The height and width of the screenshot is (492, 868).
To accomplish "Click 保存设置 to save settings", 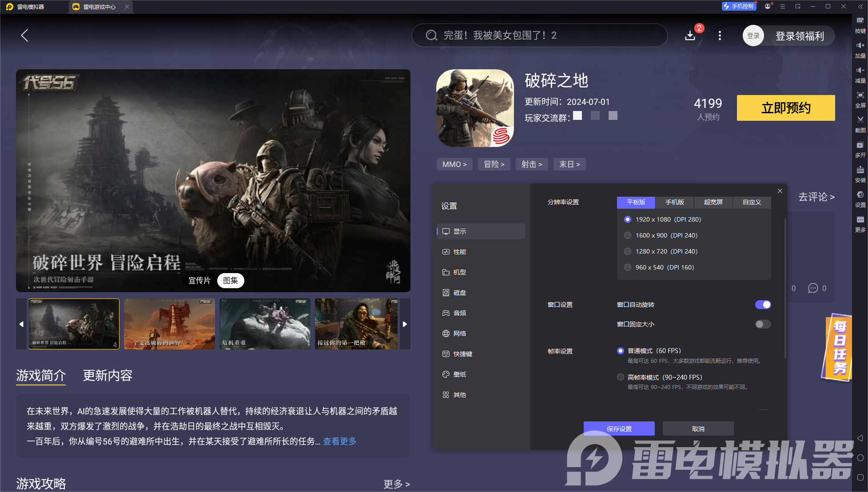I will 619,429.
